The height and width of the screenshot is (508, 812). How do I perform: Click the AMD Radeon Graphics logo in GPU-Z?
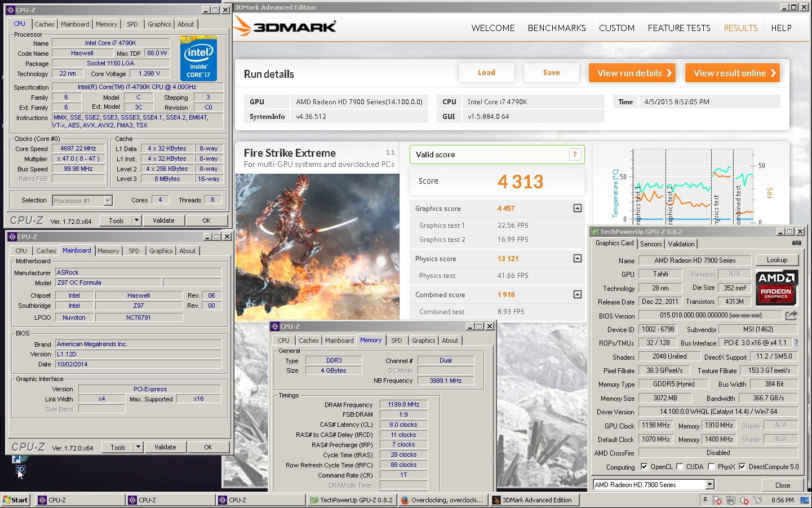776,286
